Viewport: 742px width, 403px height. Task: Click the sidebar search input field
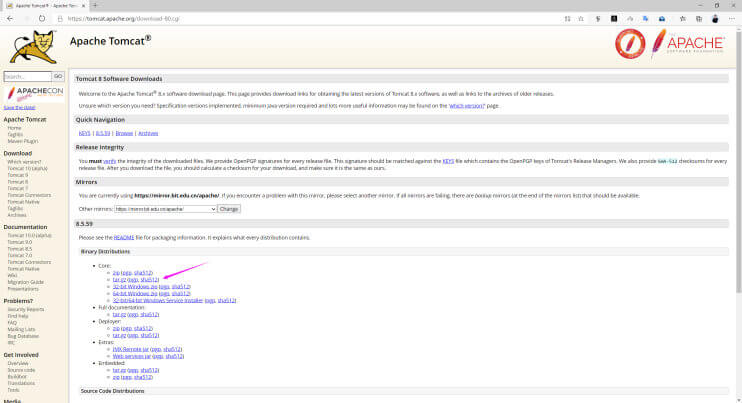tap(27, 76)
